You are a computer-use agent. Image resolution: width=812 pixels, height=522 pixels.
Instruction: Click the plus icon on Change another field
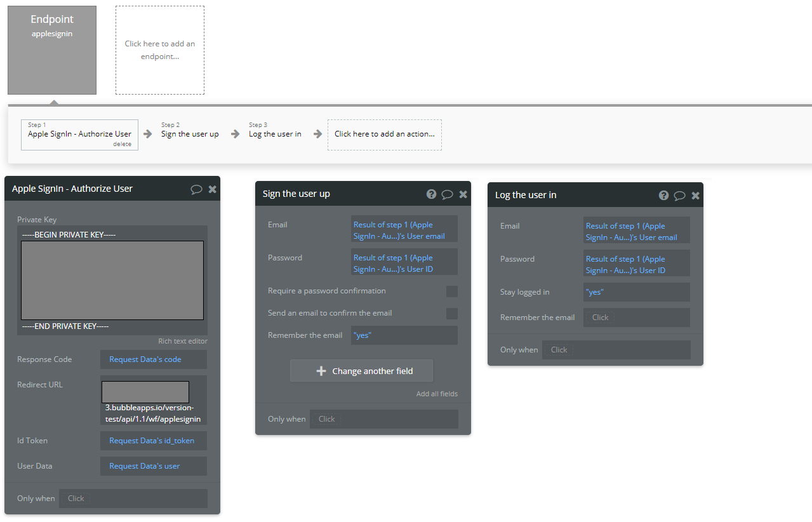321,371
